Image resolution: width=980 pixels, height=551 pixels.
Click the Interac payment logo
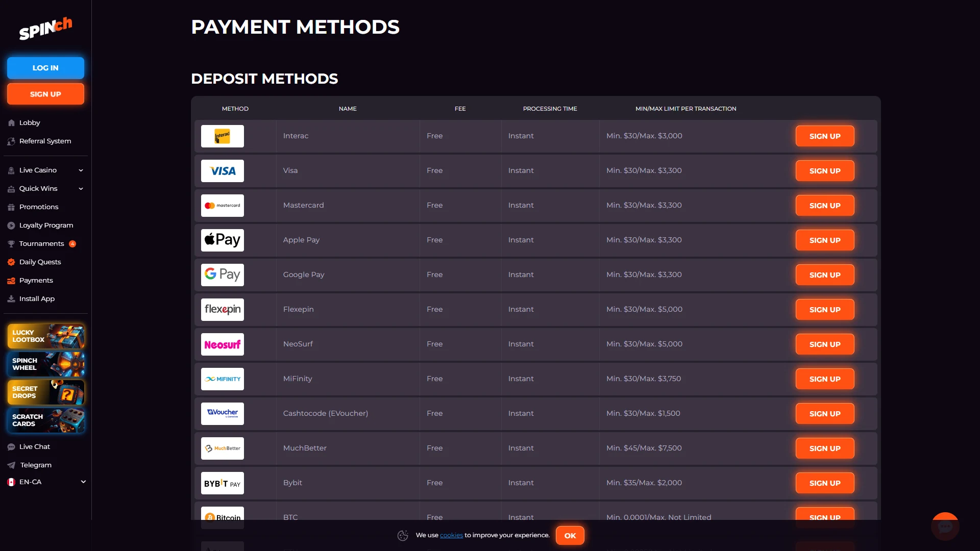[x=223, y=136]
